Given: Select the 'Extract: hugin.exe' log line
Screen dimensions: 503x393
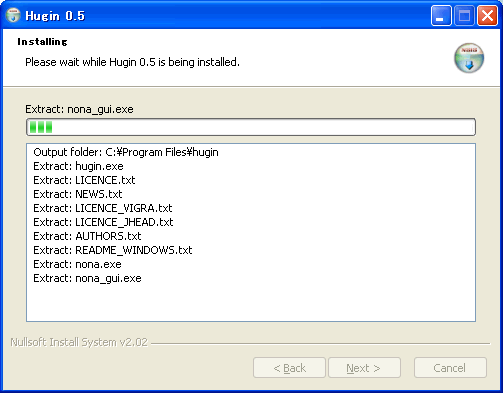Looking at the screenshot, I should [x=78, y=166].
